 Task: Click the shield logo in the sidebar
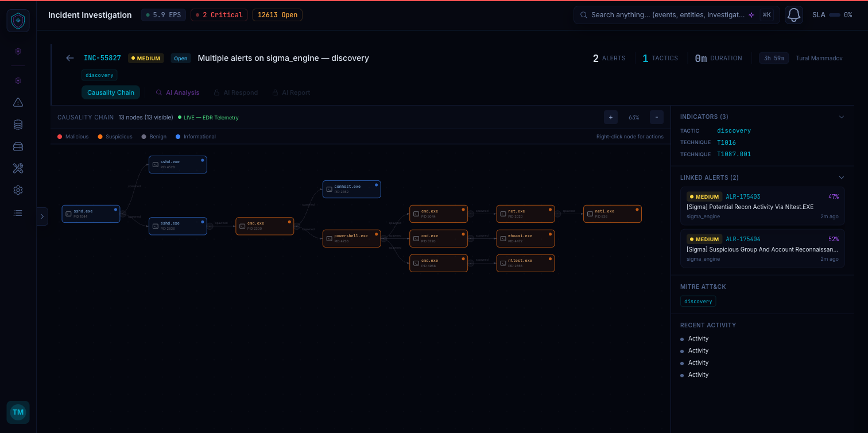18,21
